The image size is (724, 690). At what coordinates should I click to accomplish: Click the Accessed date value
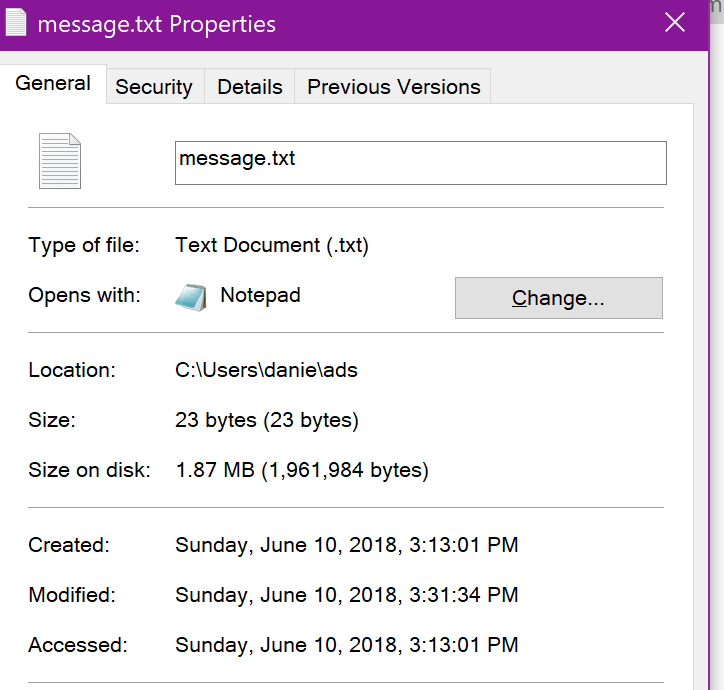click(347, 645)
